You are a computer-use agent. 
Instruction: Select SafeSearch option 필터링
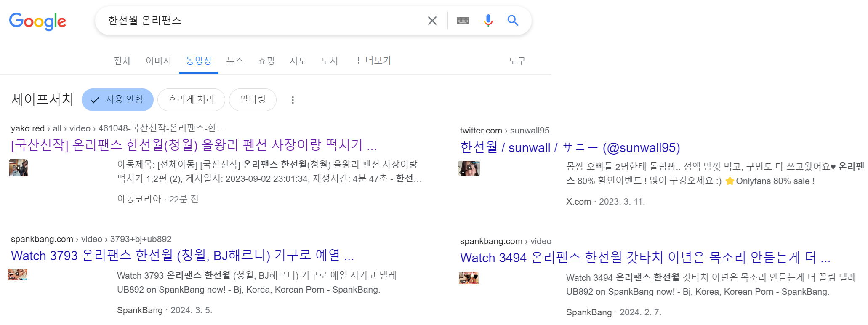[x=253, y=100]
